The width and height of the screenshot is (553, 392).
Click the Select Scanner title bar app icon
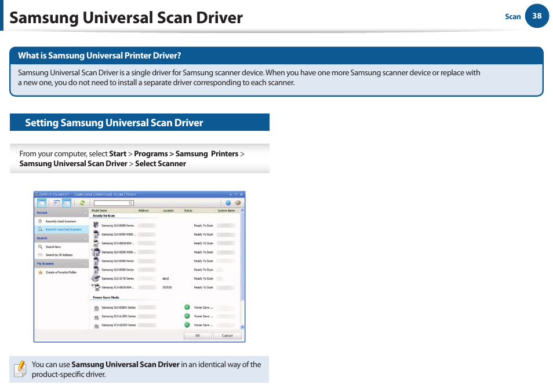coord(37,195)
